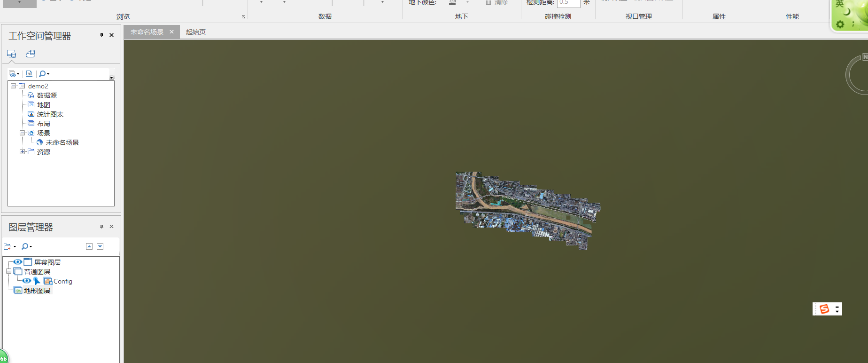Switch to the 未命名场景 tab

click(147, 32)
